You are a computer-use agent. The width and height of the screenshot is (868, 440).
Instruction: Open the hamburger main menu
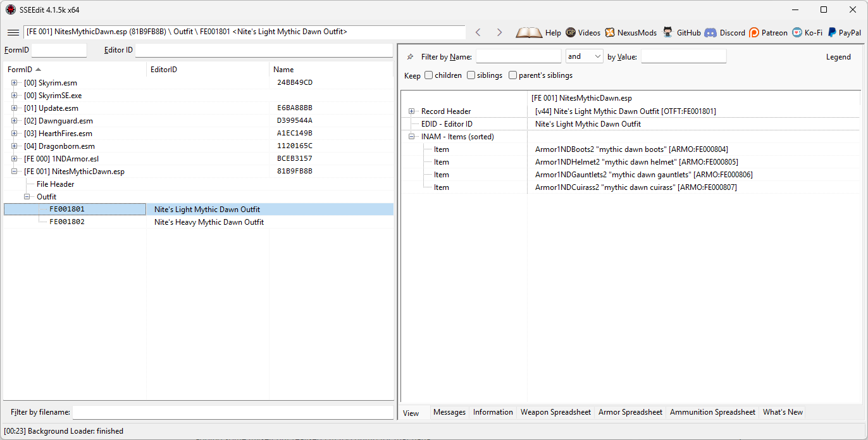(13, 32)
